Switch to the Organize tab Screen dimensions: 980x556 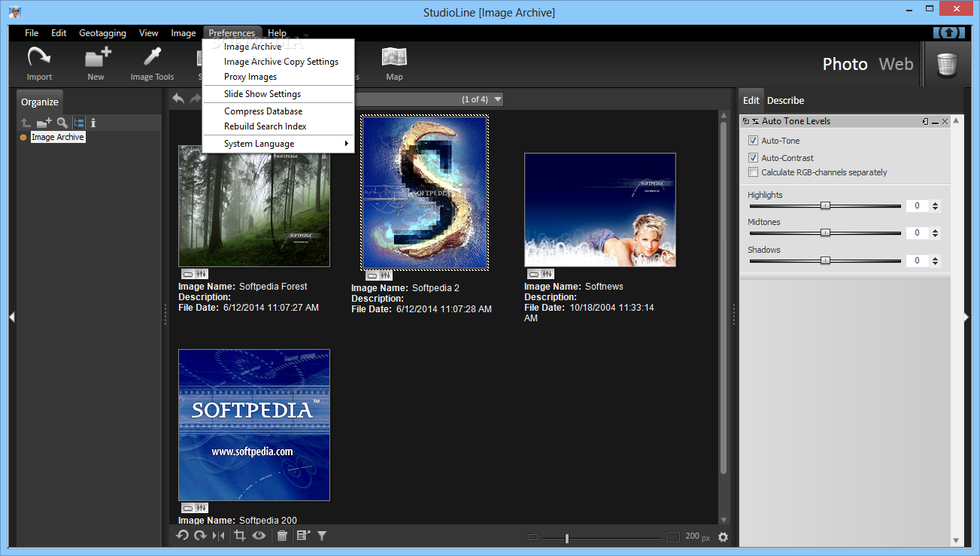[x=39, y=102]
